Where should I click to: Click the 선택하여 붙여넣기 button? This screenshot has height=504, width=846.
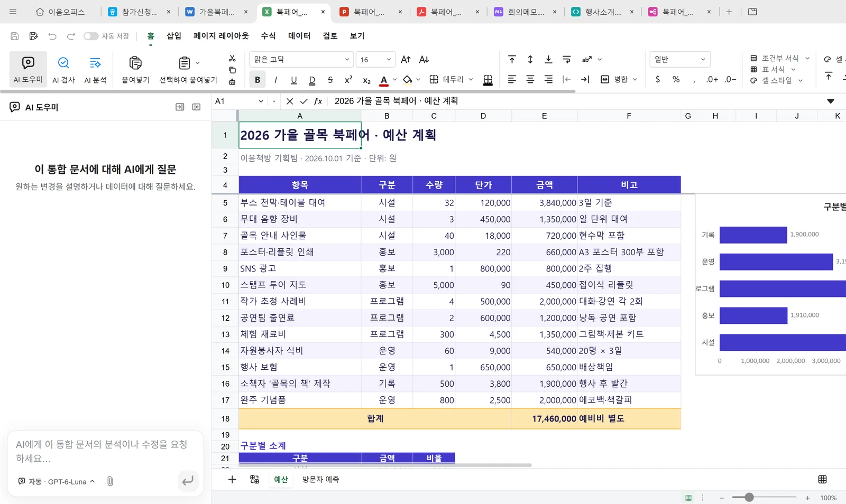[188, 69]
